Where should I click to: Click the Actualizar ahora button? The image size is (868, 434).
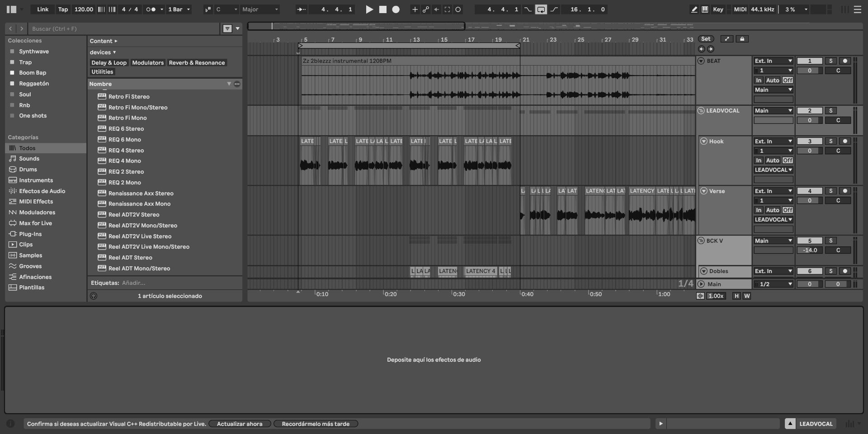pos(240,424)
